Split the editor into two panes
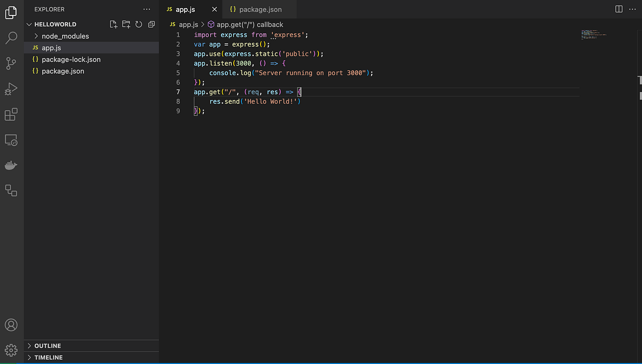The height and width of the screenshot is (364, 642). (x=618, y=9)
